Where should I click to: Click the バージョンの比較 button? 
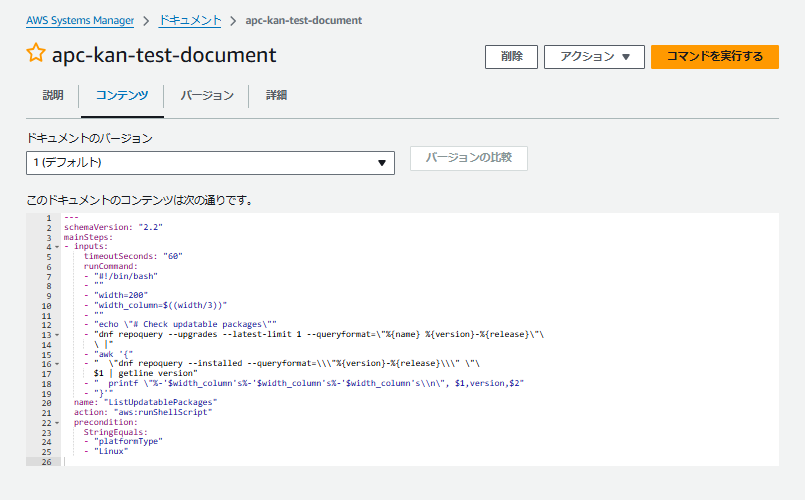click(x=469, y=158)
